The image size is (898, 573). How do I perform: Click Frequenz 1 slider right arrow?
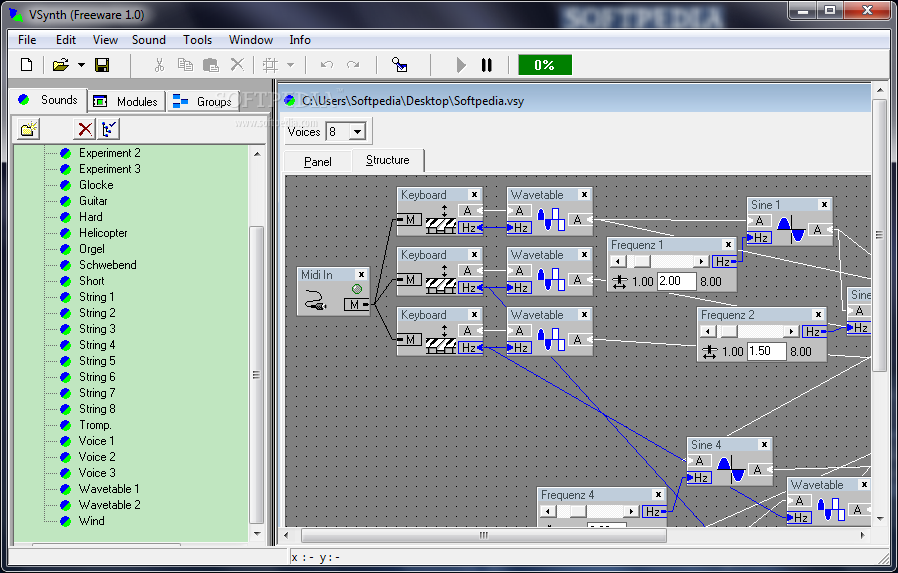coord(702,262)
